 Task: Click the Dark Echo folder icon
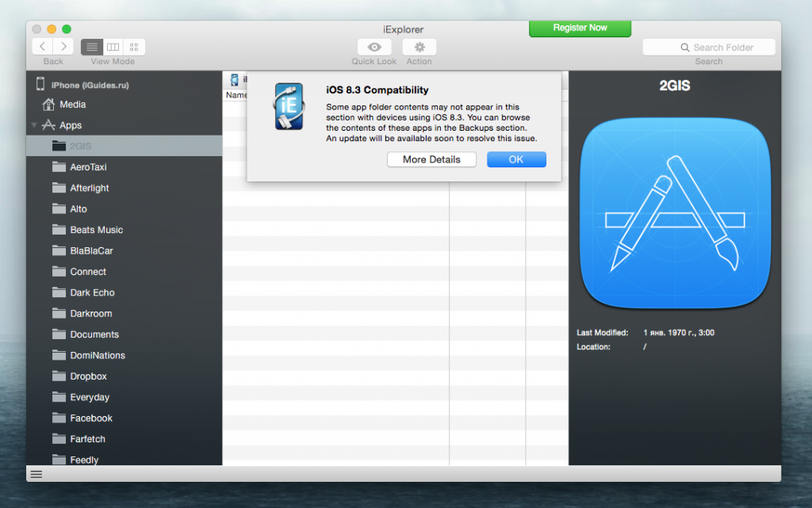point(59,292)
